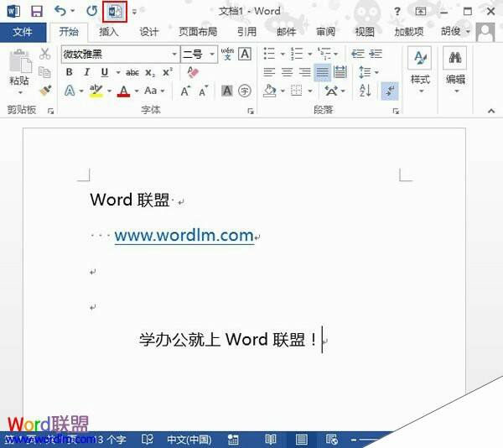
Task: Open Customize Quick Access Toolbar arrow
Action: (134, 13)
